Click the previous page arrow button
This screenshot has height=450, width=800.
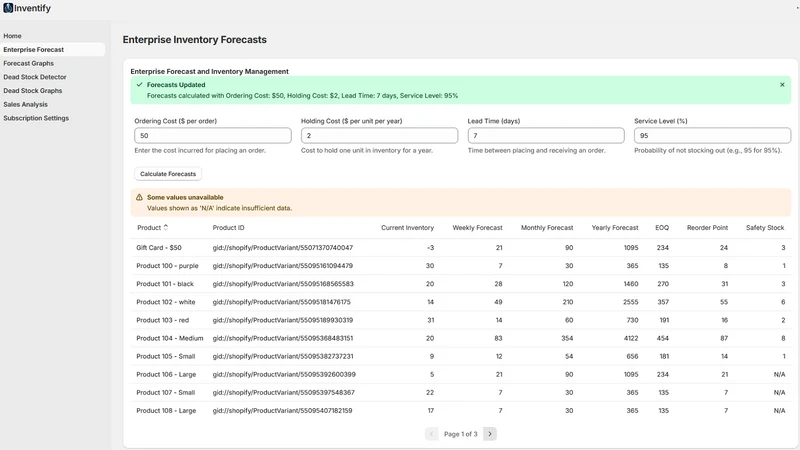[x=432, y=434]
